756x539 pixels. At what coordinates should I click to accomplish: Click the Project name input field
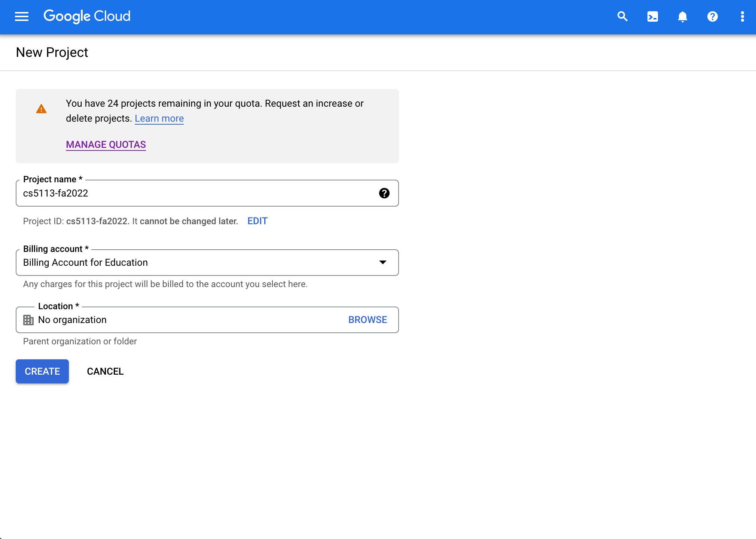pyautogui.click(x=207, y=193)
